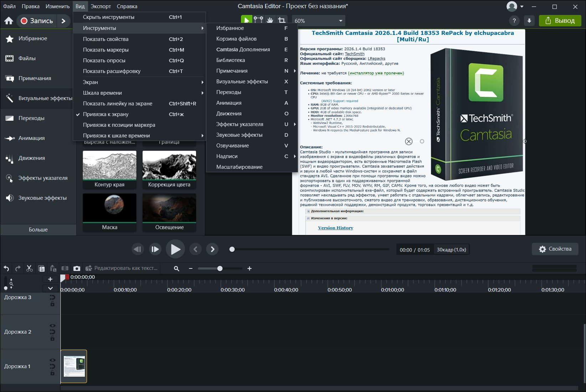Split the clip at playhead

pos(65,268)
